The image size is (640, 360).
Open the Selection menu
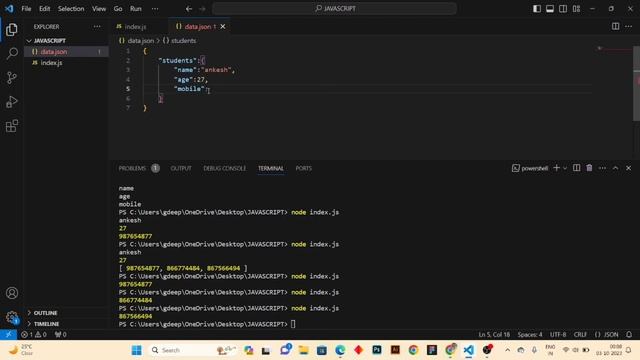71,9
